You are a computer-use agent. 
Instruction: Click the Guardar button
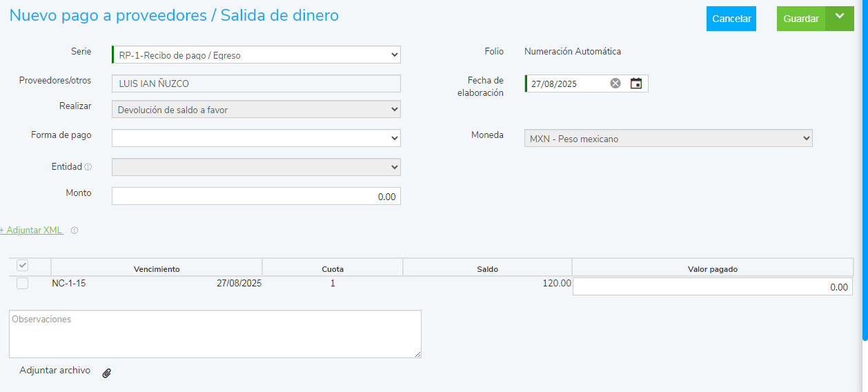click(801, 19)
